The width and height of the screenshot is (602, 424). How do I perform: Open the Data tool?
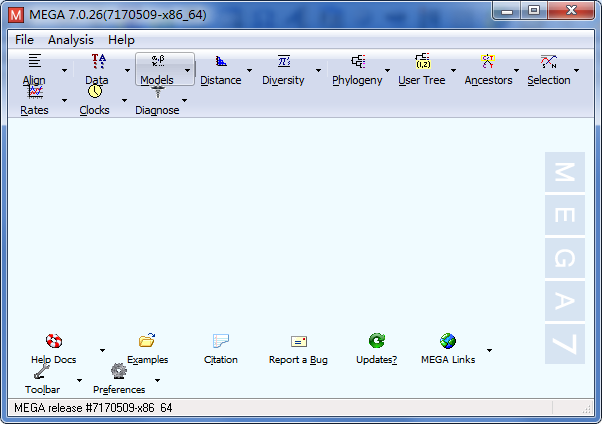pyautogui.click(x=97, y=69)
